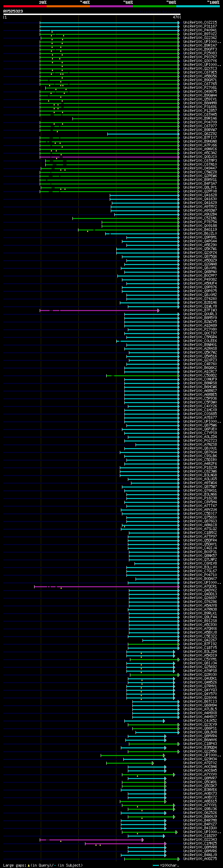Select hit label UniRef100_Q307Y6
This screenshot has width=223, height=868.
click(x=200, y=61)
